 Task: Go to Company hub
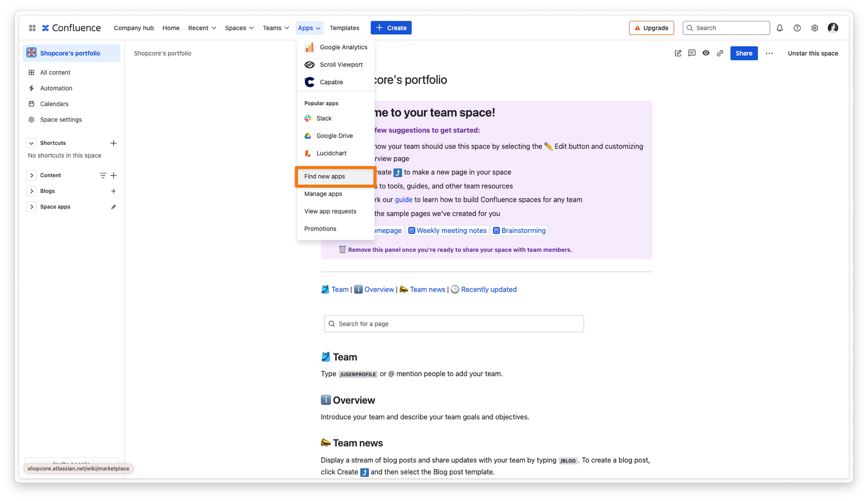tap(134, 28)
